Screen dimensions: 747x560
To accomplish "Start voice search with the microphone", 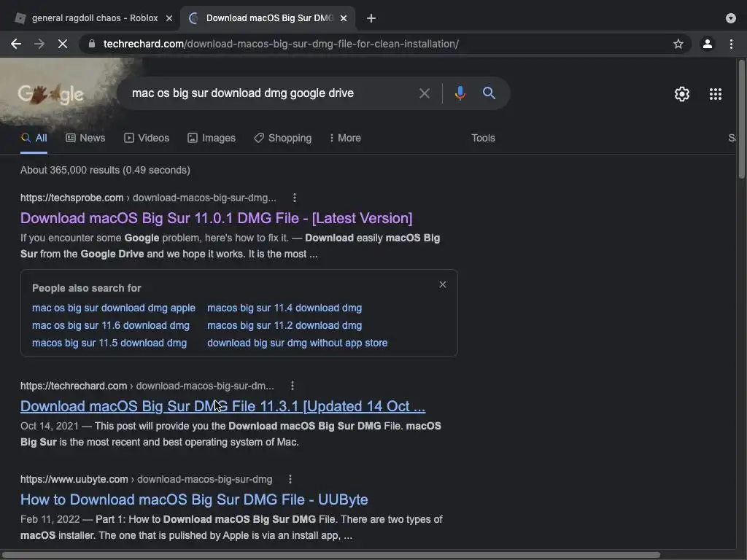I will click(460, 93).
